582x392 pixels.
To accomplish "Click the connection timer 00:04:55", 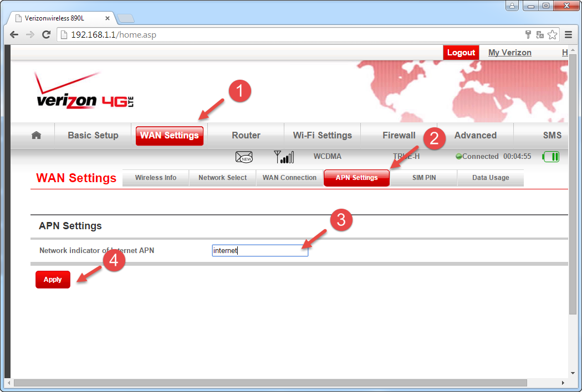I will (x=517, y=157).
